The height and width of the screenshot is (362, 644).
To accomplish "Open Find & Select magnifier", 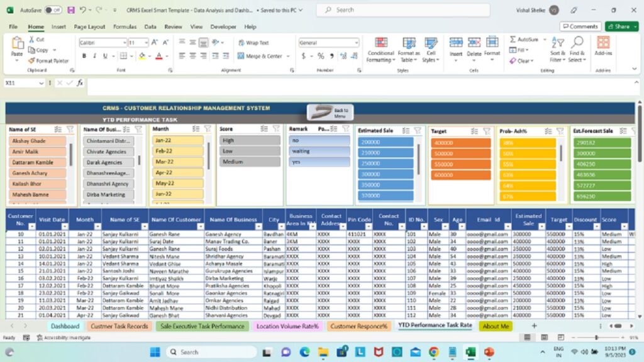I will [577, 49].
